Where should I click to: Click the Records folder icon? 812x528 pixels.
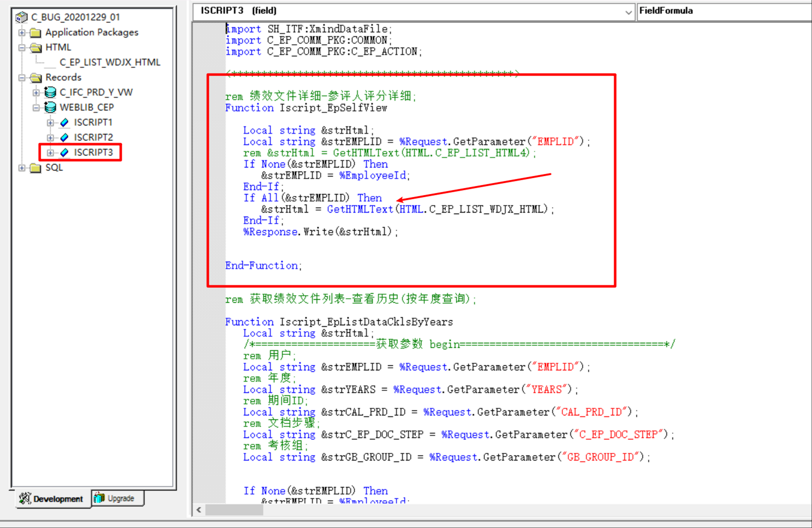point(35,78)
